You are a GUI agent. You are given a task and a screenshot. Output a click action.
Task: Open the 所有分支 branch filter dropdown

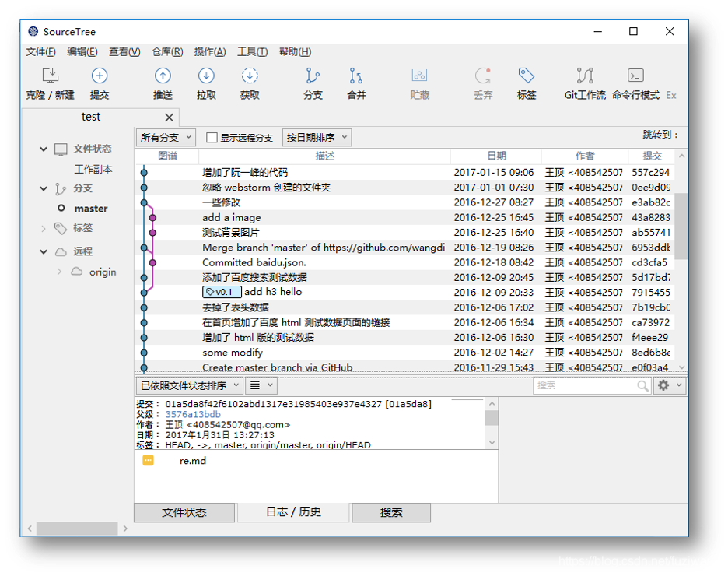click(166, 138)
